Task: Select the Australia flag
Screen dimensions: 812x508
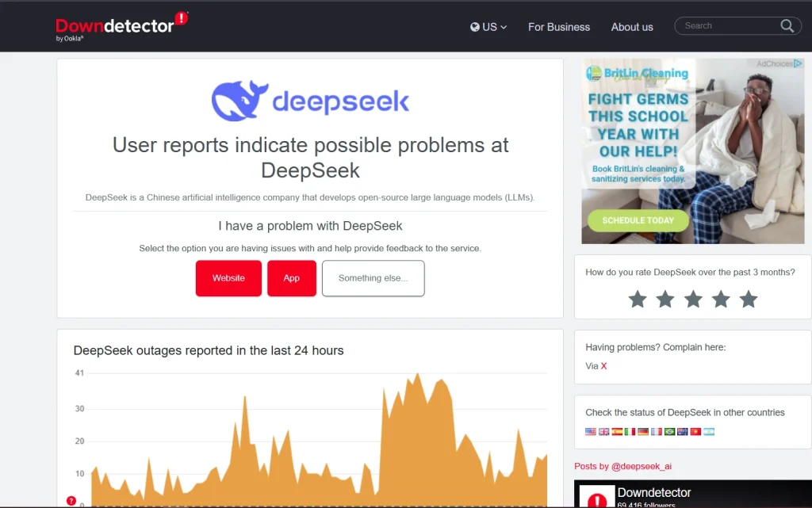Action: 683,431
